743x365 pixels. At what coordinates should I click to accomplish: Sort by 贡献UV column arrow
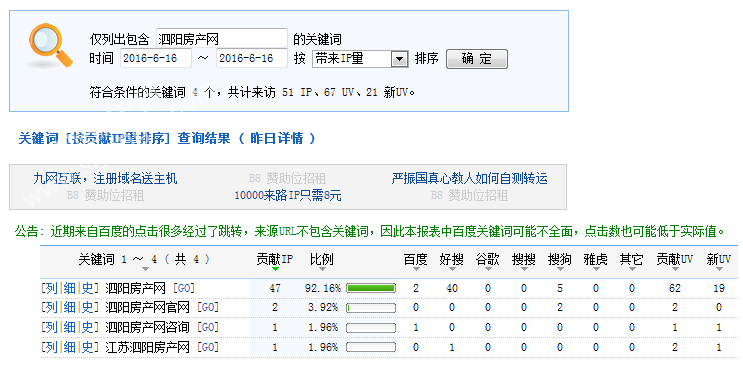[675, 269]
